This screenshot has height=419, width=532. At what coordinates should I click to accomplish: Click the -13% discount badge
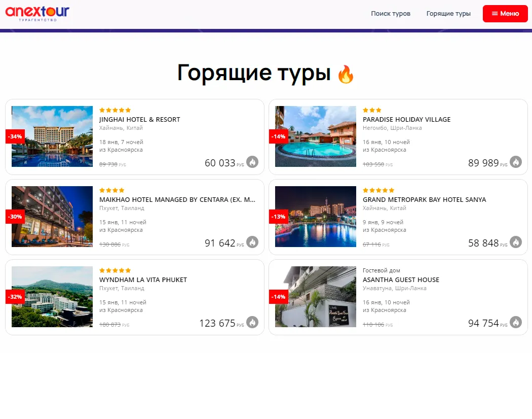pos(279,217)
